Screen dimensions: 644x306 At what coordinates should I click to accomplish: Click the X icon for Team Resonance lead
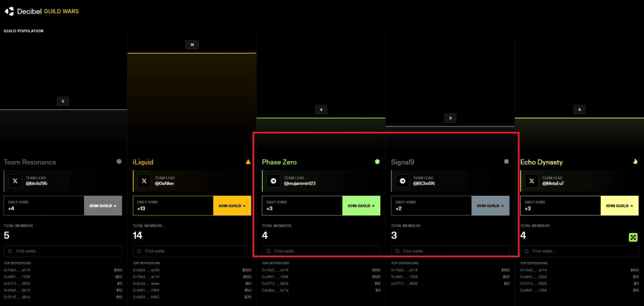click(15, 181)
